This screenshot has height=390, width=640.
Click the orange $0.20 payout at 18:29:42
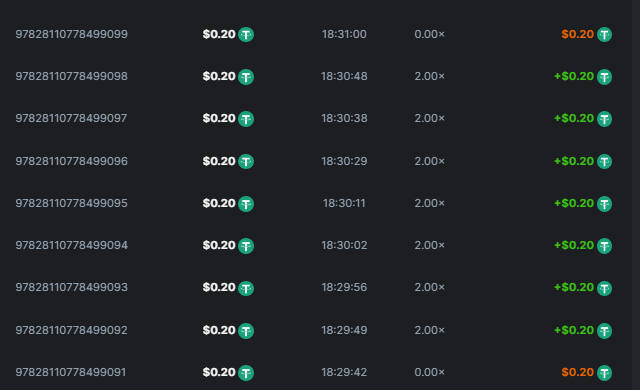point(577,372)
